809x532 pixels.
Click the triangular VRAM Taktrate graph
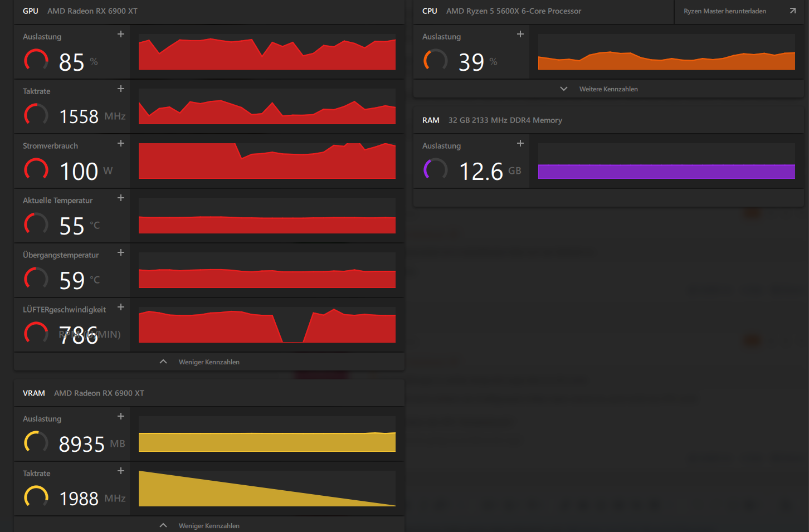(267, 489)
